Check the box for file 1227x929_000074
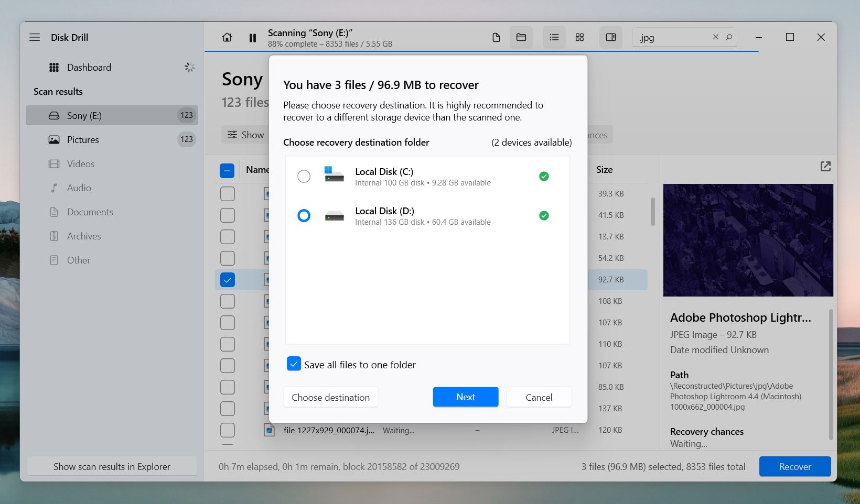860x504 pixels. (228, 430)
